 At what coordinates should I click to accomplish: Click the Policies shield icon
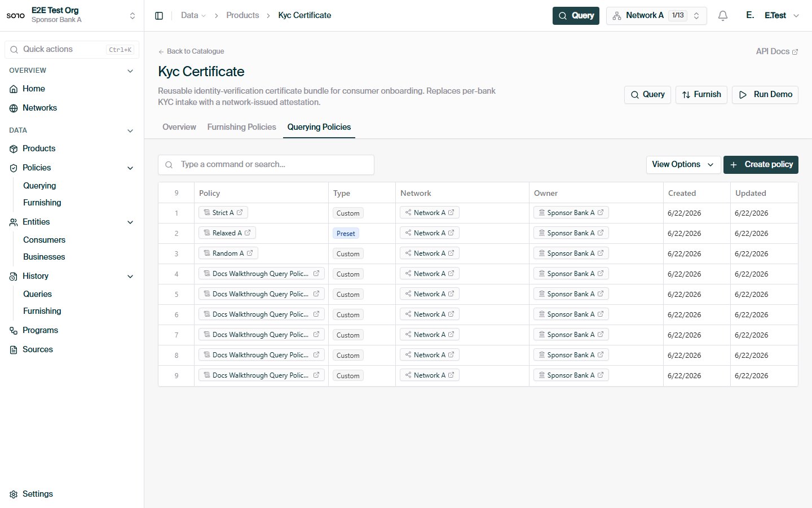click(14, 168)
